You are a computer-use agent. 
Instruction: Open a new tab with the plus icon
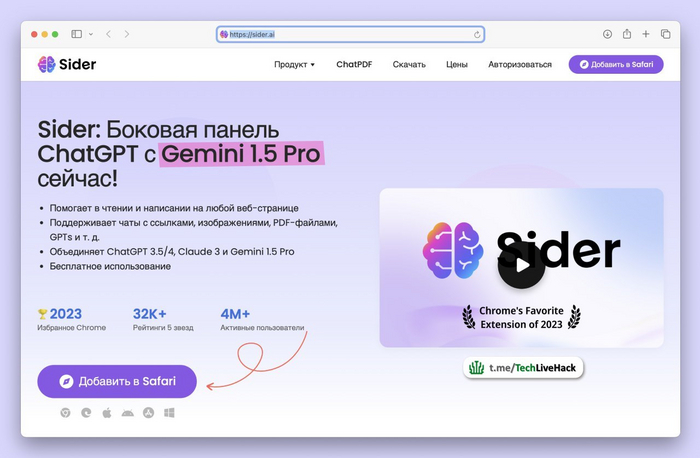pos(646,34)
